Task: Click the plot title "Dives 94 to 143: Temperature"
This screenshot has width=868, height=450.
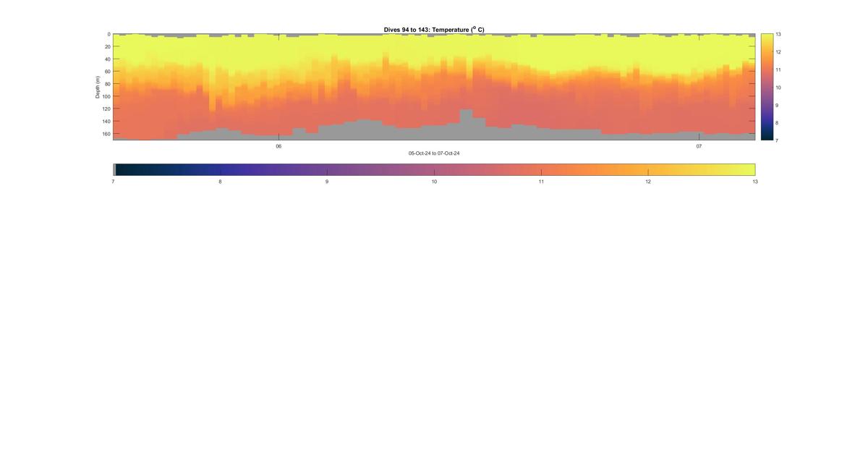Action: (x=434, y=30)
